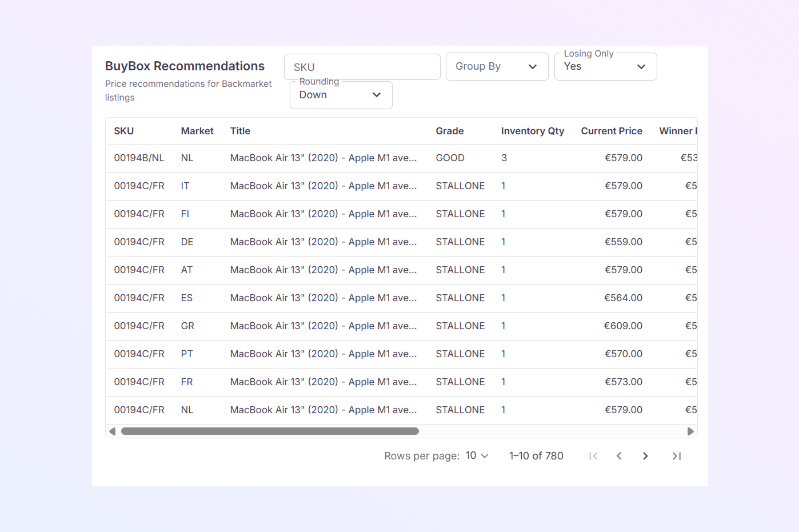Sort by Title column header

tap(240, 131)
